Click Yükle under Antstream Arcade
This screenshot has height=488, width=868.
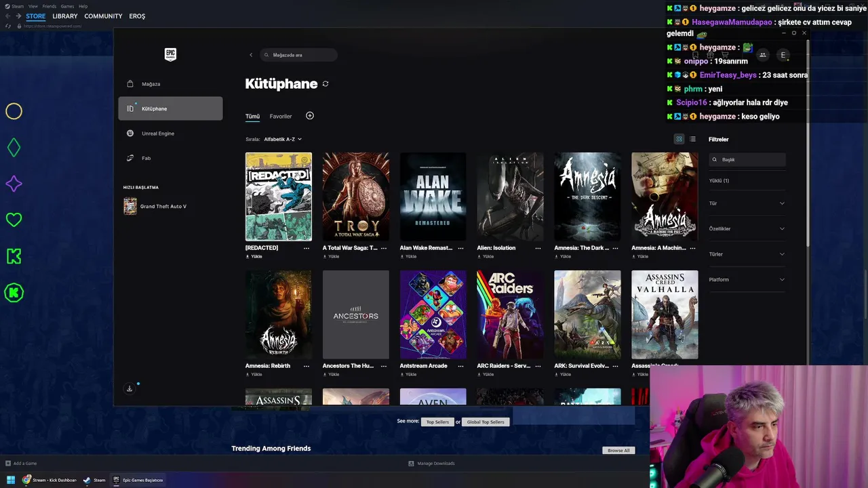(408, 375)
